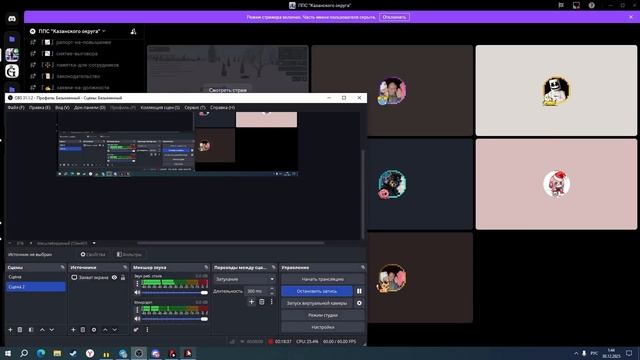640x360 pixels.
Task: Increase the transition duration with the stepper arrow
Action: (x=272, y=289)
